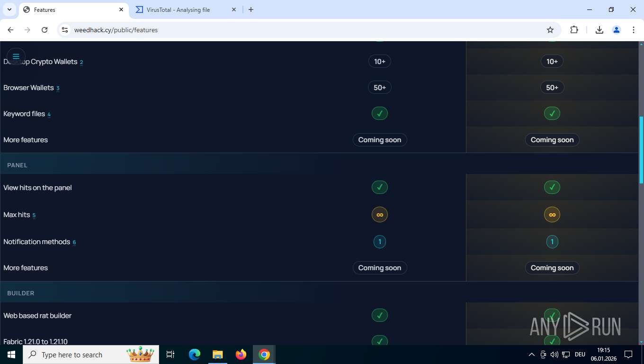The height and width of the screenshot is (364, 644).
Task: Click the second-column 50+ badge for Browser Wallets
Action: (552, 88)
